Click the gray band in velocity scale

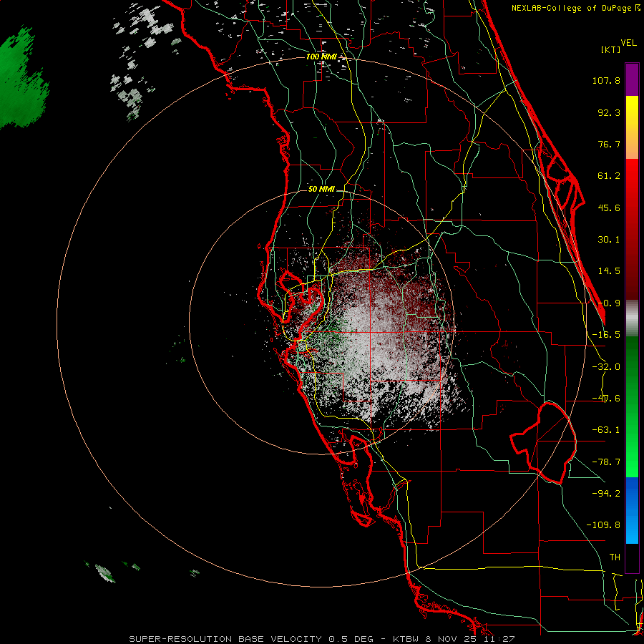pyautogui.click(x=632, y=318)
